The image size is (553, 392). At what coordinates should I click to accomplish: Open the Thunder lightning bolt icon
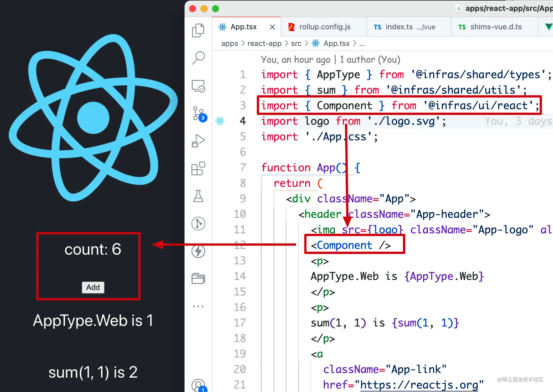[198, 251]
